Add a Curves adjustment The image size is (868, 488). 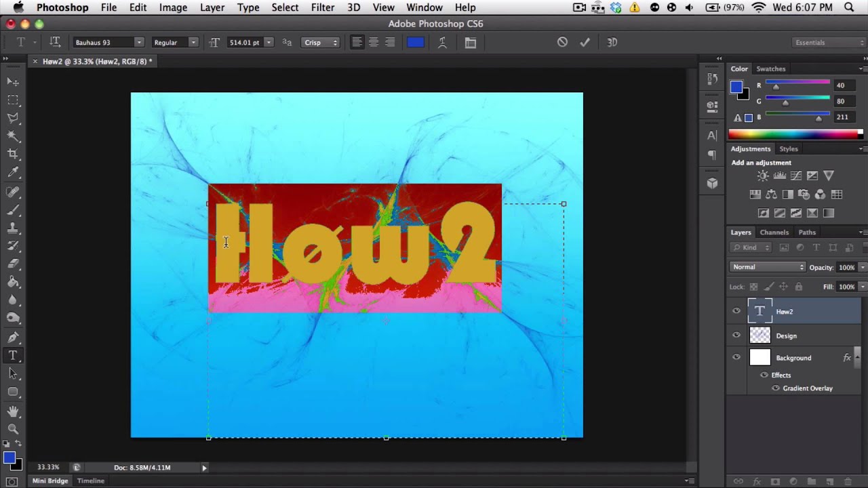coord(795,176)
